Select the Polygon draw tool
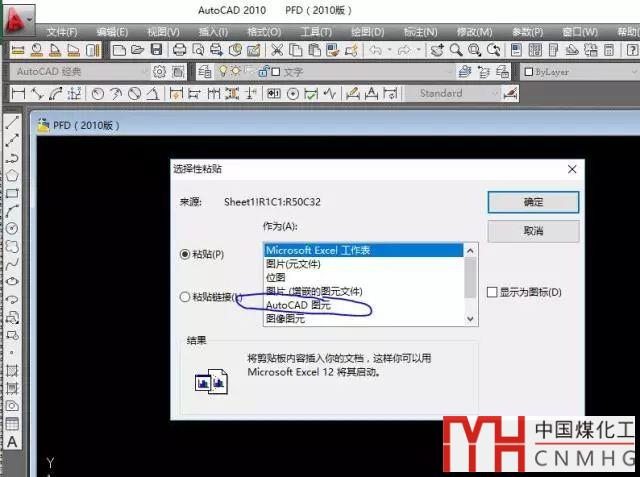640x477 pixels. [12, 175]
